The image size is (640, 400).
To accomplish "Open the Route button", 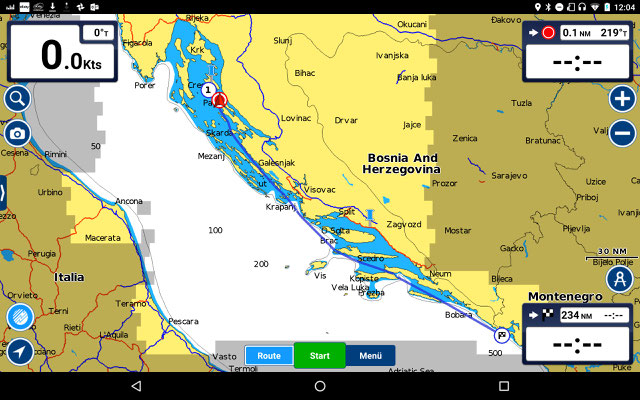I will point(269,356).
